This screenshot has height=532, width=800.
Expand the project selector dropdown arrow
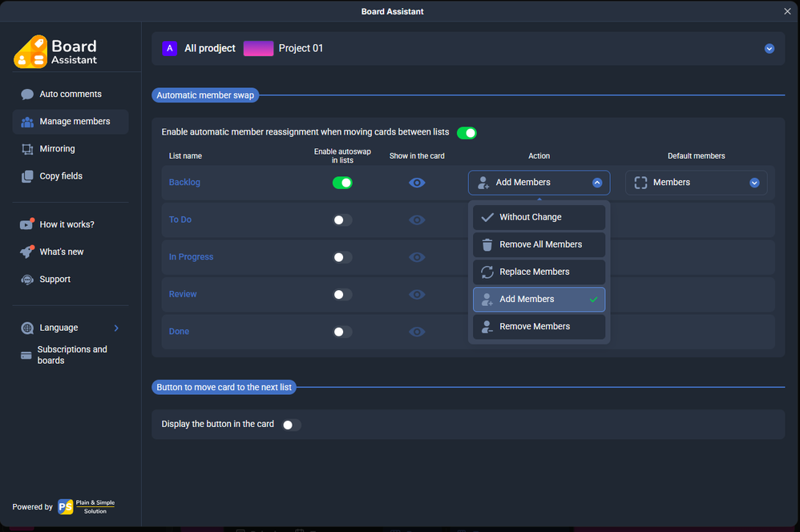[770, 48]
